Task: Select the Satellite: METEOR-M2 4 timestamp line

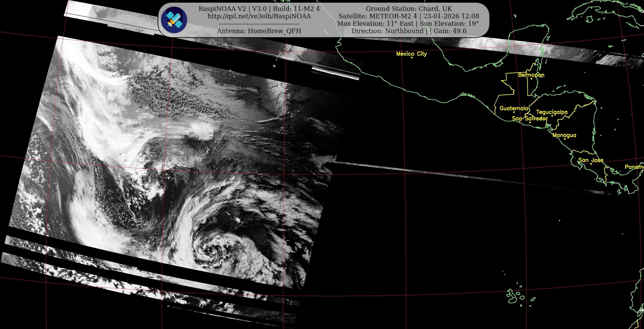Action: pyautogui.click(x=409, y=16)
